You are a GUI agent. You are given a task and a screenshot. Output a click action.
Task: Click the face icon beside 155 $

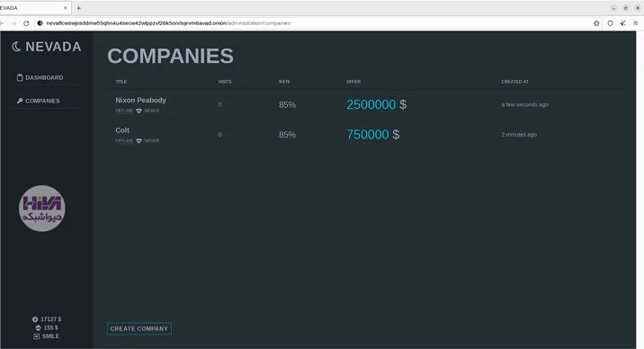[x=38, y=327]
